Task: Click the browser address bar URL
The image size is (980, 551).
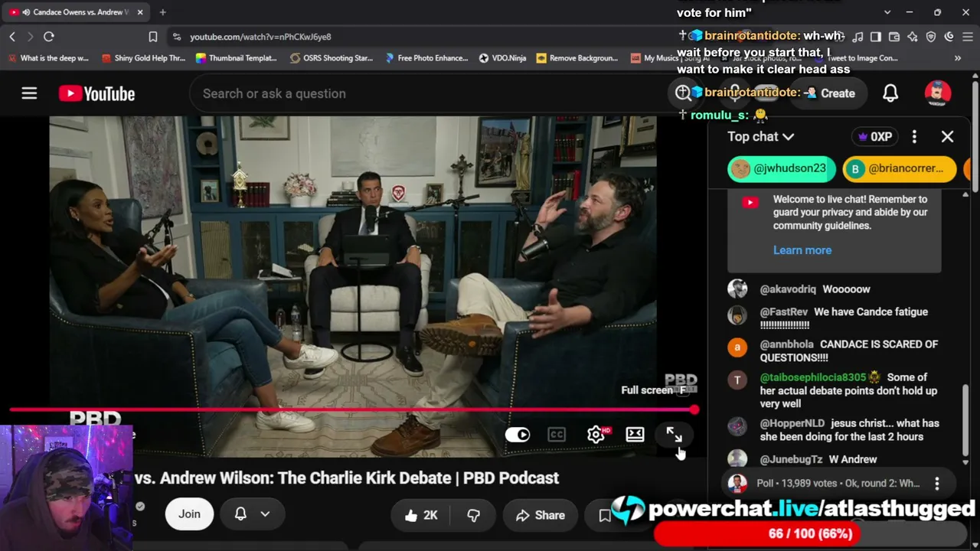Action: 260,37
